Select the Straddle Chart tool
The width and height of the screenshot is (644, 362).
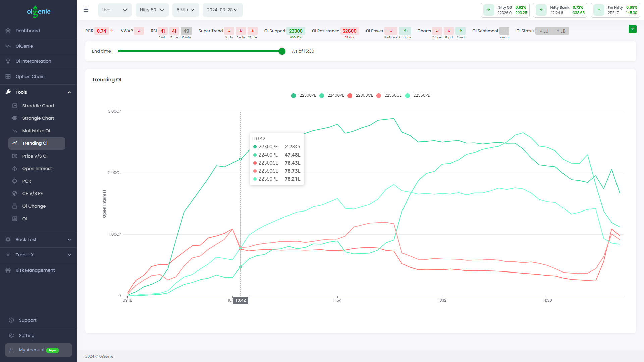pos(38,106)
